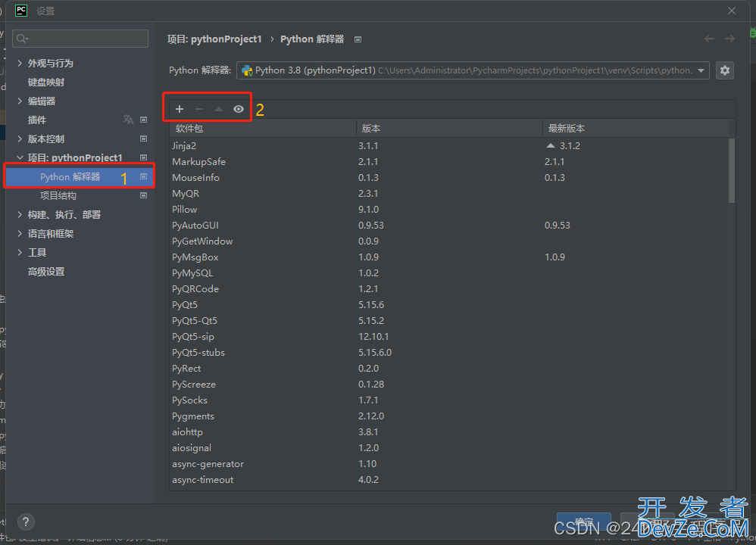Open the Python interpreter dropdown

pyautogui.click(x=473, y=70)
